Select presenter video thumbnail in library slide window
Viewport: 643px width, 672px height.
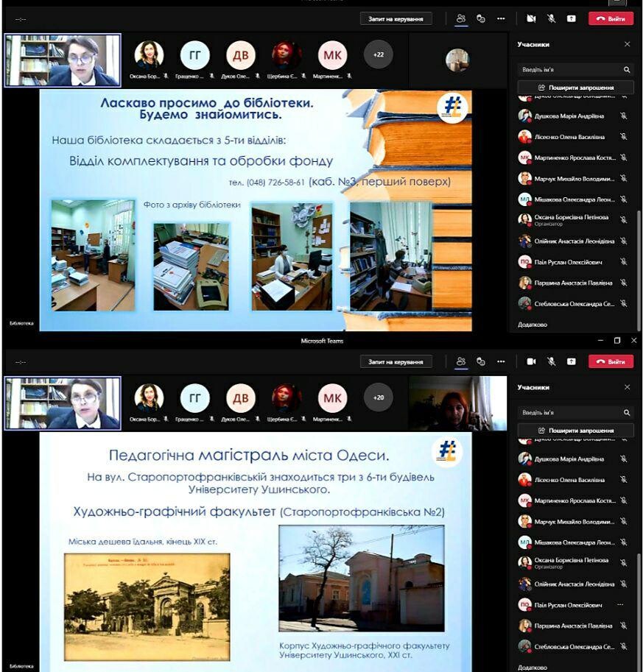(63, 60)
